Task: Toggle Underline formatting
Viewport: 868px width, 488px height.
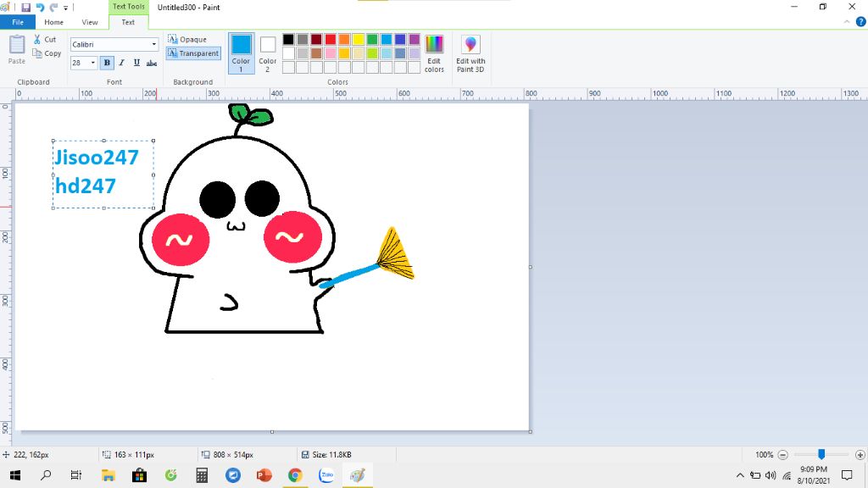Action: (136, 63)
